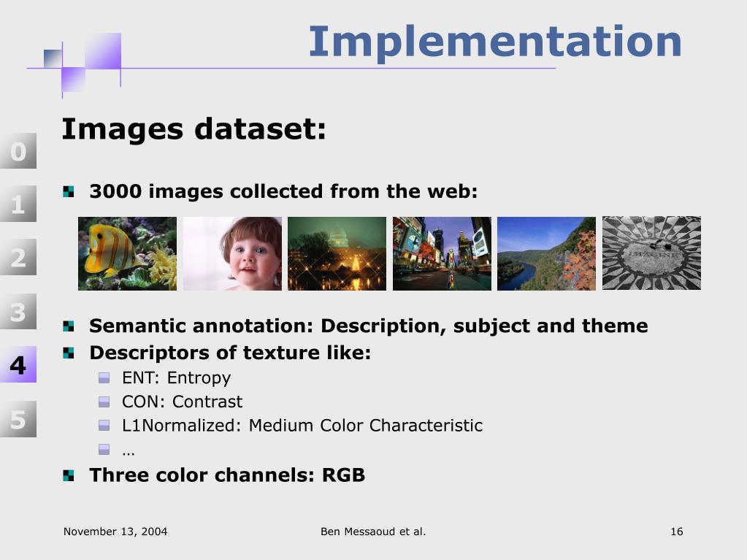747x560 pixels.
Task: Click the highlighted section tab 4
Action: click(18, 365)
